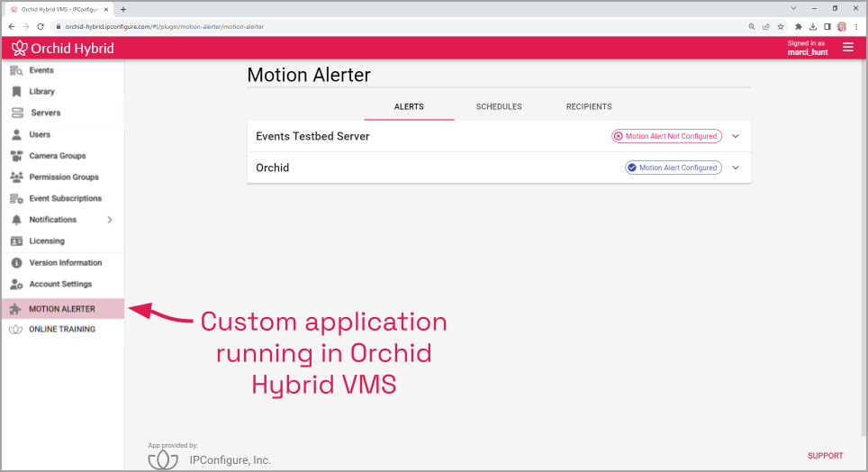Expand the Events Testbed Server row chevron
Image resolution: width=868 pixels, height=472 pixels.
(736, 136)
